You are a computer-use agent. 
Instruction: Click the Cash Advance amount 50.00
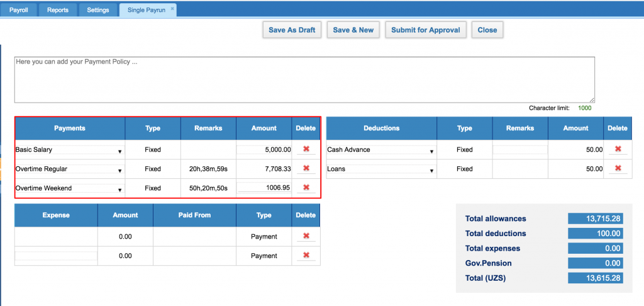pos(595,150)
